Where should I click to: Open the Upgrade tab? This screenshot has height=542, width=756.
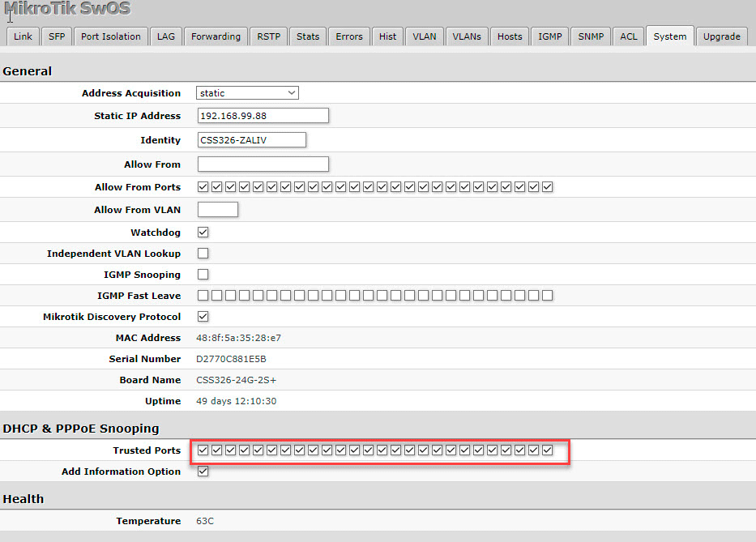pyautogui.click(x=721, y=36)
